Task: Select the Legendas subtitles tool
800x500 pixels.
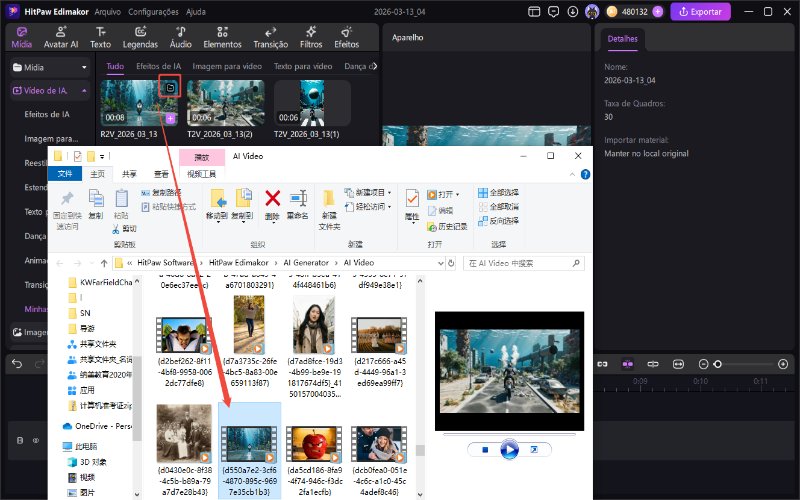Action: (140, 38)
